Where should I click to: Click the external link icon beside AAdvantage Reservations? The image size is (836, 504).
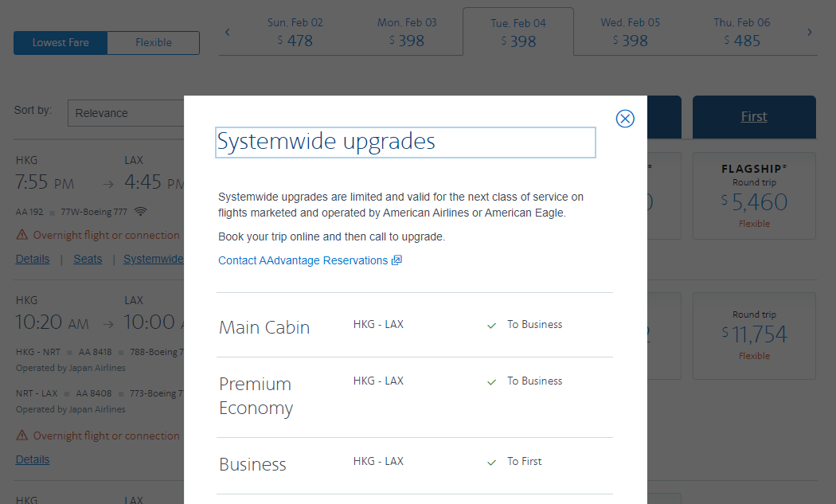pos(397,260)
